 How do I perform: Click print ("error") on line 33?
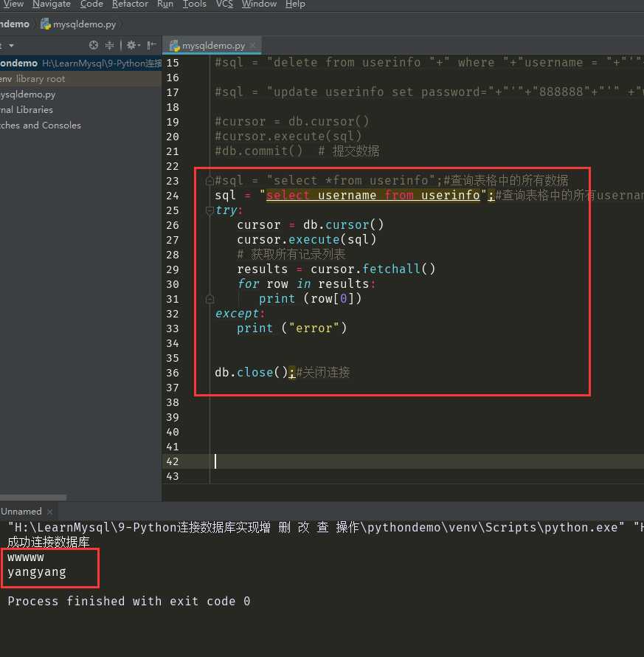(x=292, y=328)
